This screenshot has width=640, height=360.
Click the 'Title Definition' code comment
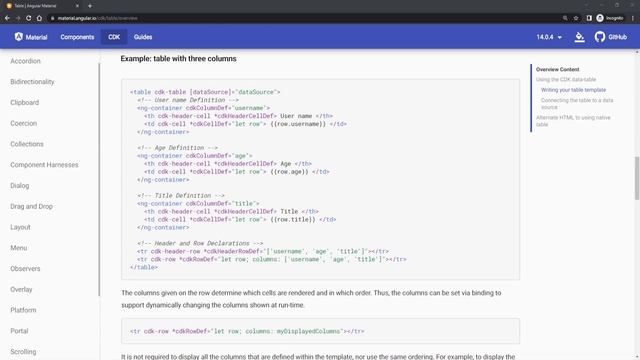tap(181, 196)
